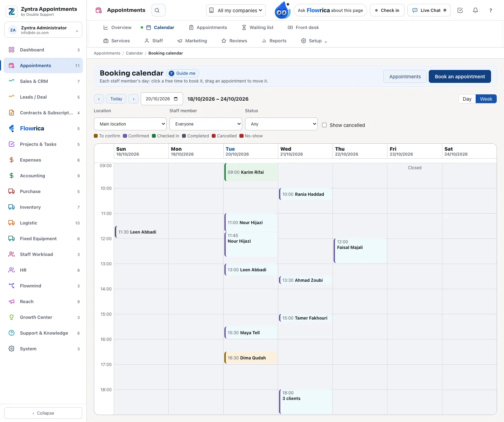504x422 pixels.
Task: Collapse the sidebar
Action: 43,413
